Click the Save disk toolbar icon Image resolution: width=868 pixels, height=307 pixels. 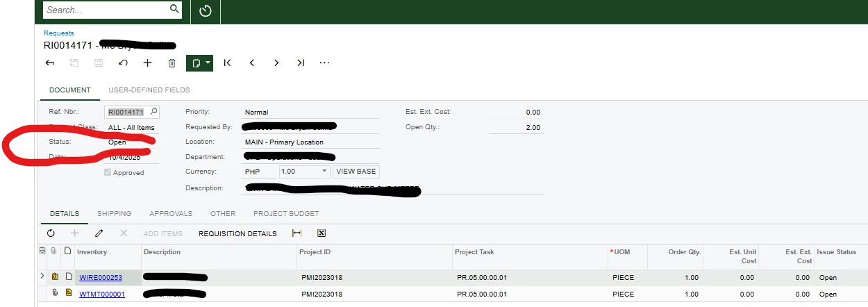click(99, 63)
